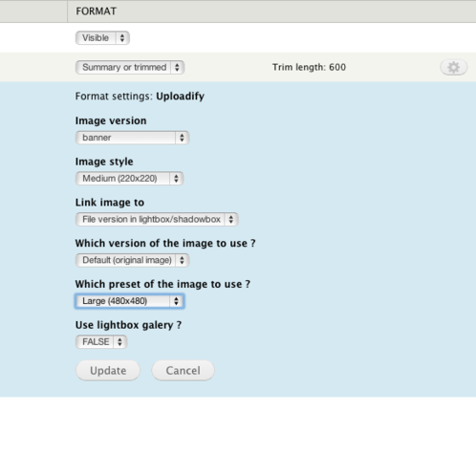Toggle the Use lightbox galery FALSE selector

click(101, 342)
